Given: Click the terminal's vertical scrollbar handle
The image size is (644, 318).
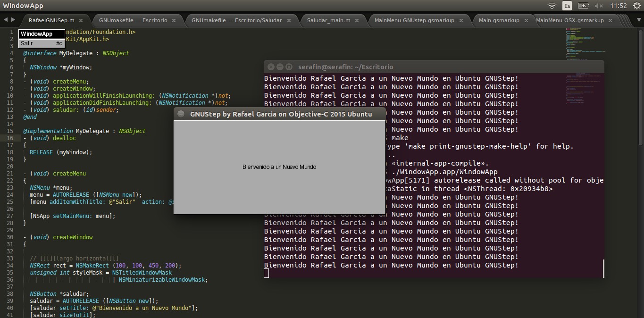Looking at the screenshot, I should 603,268.
